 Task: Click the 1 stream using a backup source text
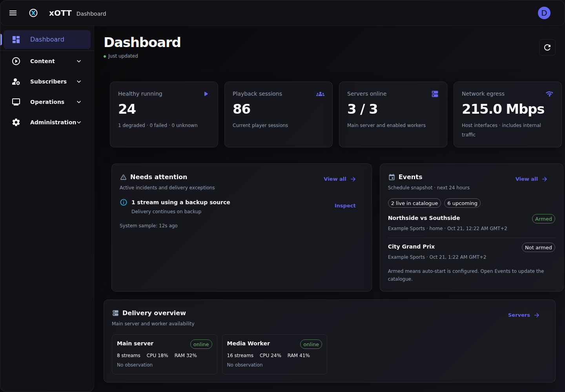point(181,202)
